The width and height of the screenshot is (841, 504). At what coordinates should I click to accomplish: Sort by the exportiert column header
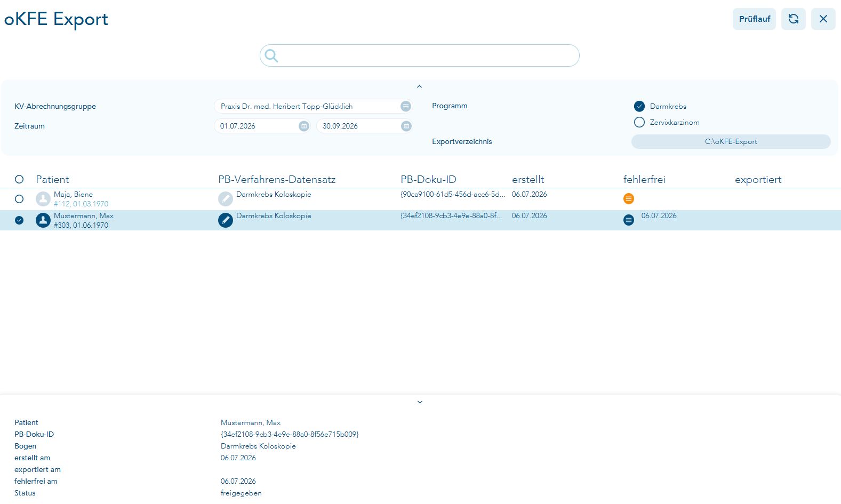758,179
